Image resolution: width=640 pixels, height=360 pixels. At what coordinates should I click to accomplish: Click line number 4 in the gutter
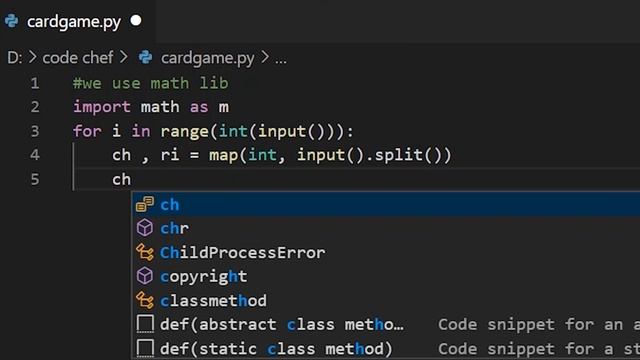35,155
